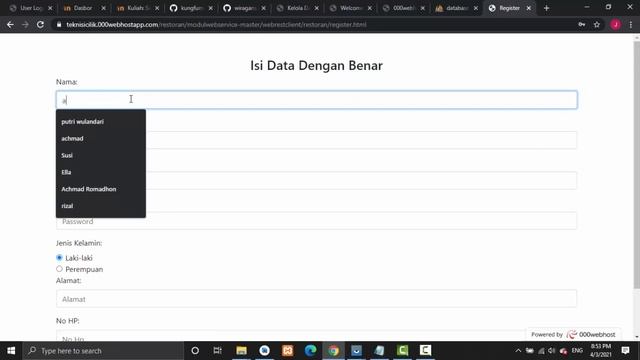Switch to the Kelola tab

tap(297, 8)
